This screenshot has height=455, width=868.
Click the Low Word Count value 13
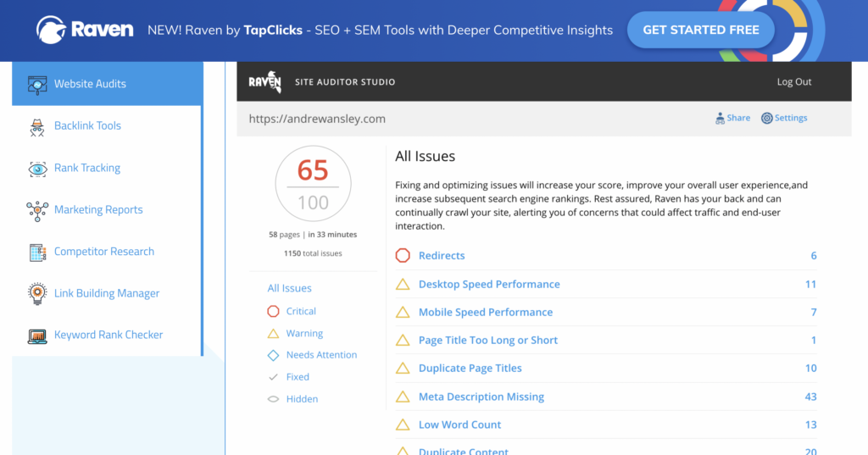(811, 425)
